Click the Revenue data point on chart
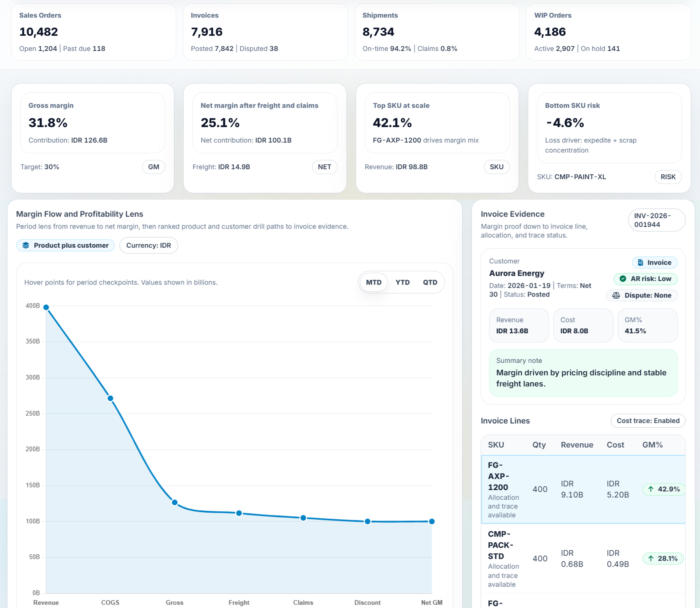Screen dimensions: 700x608 tap(46, 307)
